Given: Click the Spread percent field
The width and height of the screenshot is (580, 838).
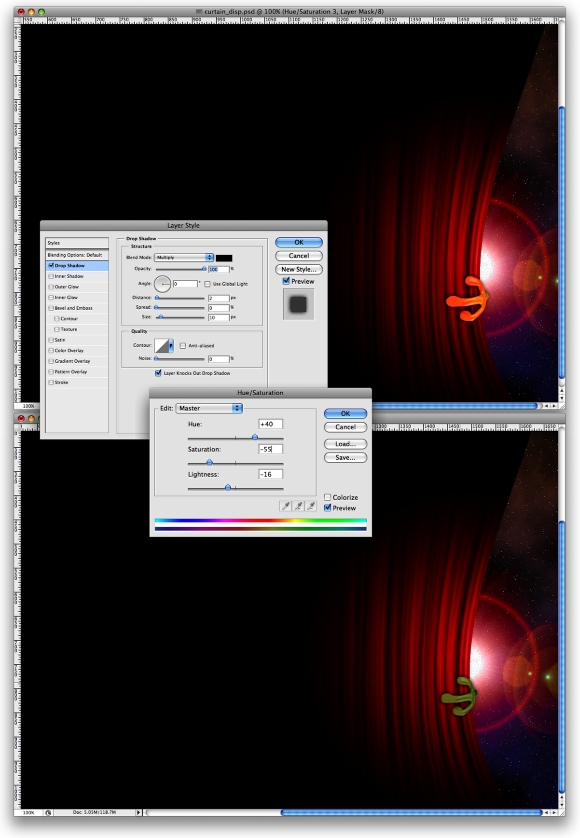Looking at the screenshot, I should click(x=219, y=307).
